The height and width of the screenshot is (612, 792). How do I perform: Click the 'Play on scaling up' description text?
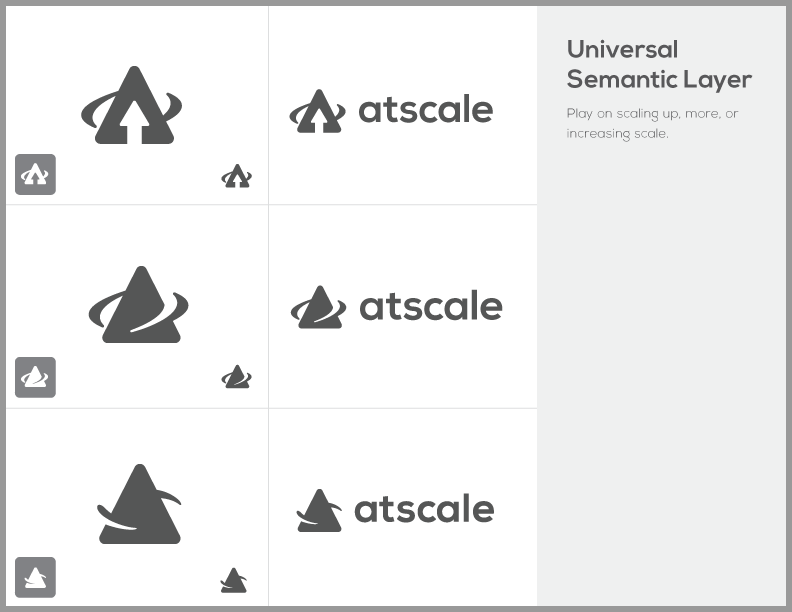tap(652, 123)
